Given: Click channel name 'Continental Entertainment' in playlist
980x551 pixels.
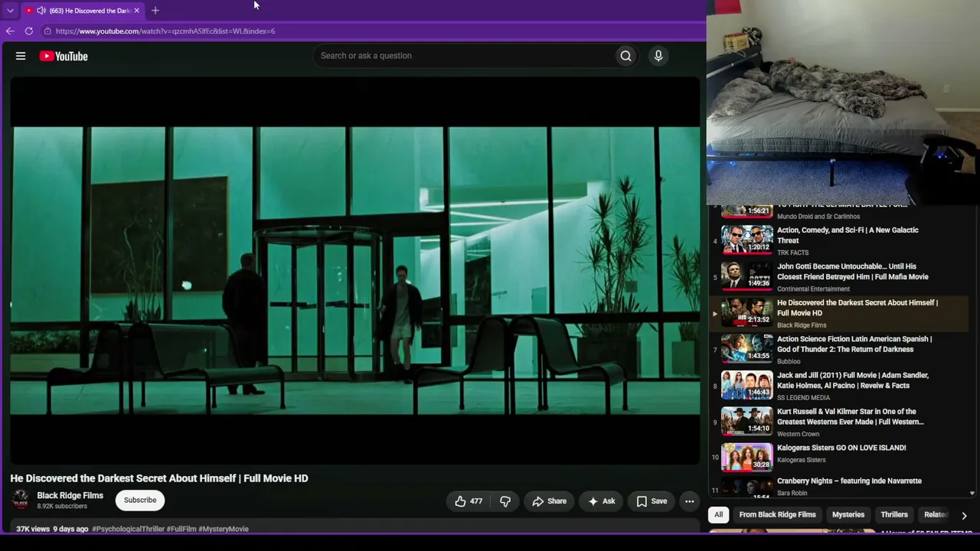Looking at the screenshot, I should click(813, 289).
